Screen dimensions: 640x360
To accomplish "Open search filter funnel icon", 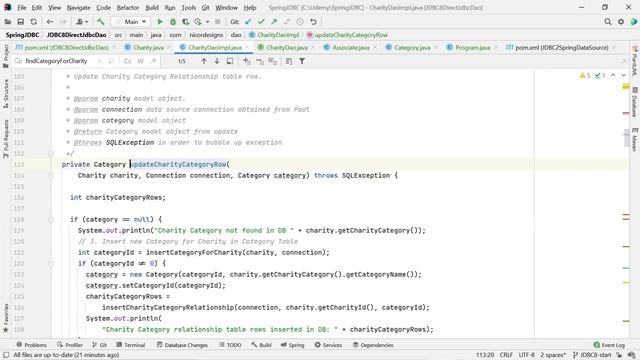I will pos(302,61).
